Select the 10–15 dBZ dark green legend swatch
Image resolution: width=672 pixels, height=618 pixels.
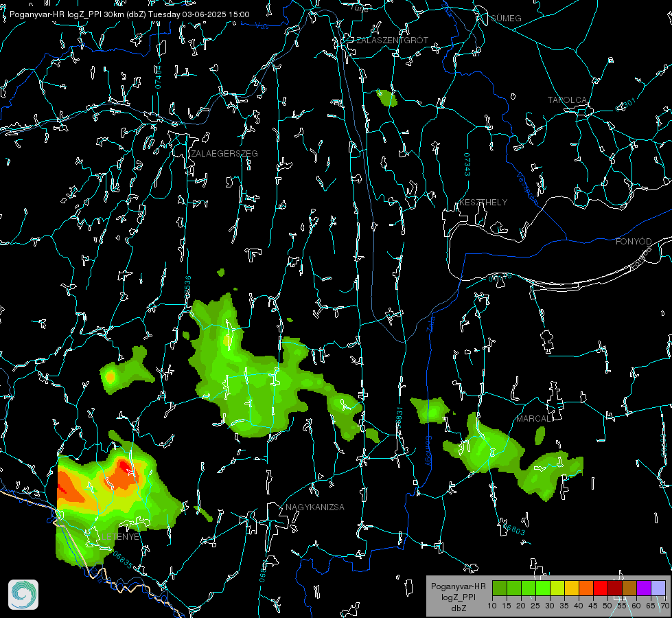point(500,588)
